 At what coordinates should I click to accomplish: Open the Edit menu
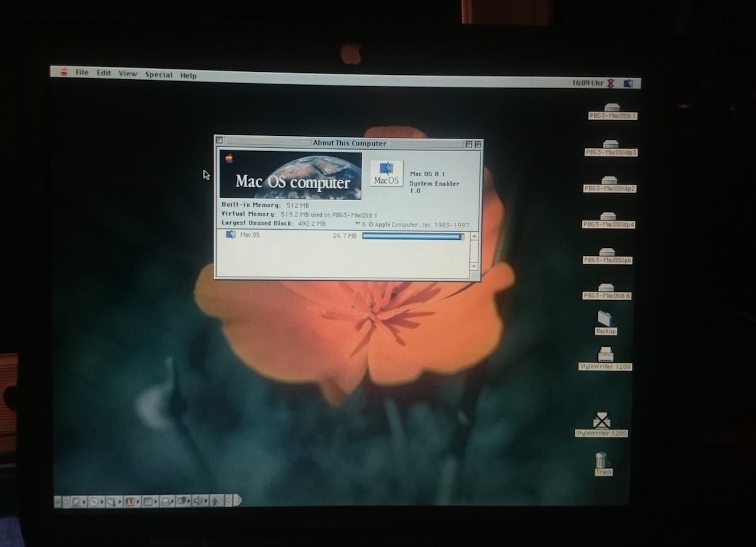[x=103, y=73]
